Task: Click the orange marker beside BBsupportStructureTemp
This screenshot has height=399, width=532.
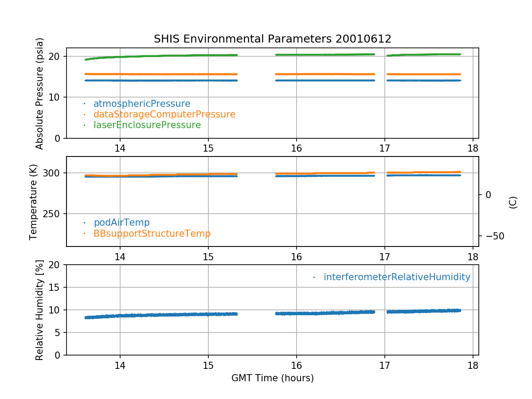Action: [x=84, y=234]
